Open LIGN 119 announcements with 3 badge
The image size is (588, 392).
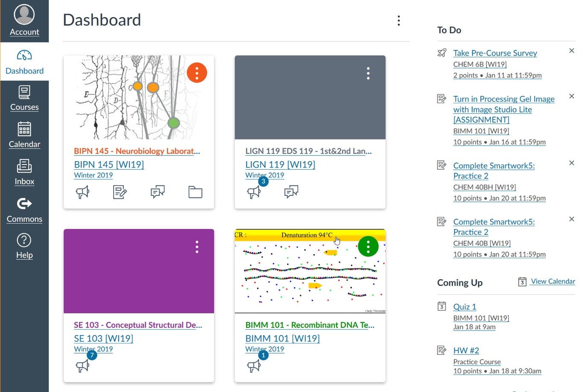254,192
